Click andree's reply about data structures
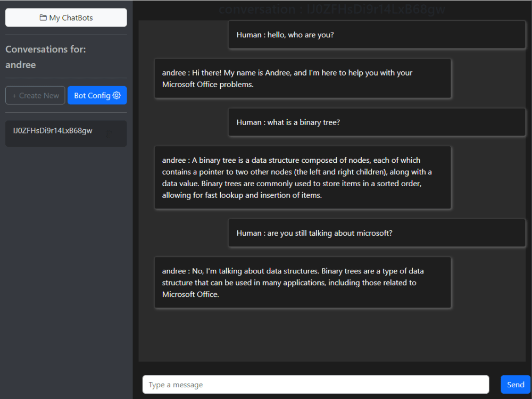532x399 pixels. tap(303, 282)
